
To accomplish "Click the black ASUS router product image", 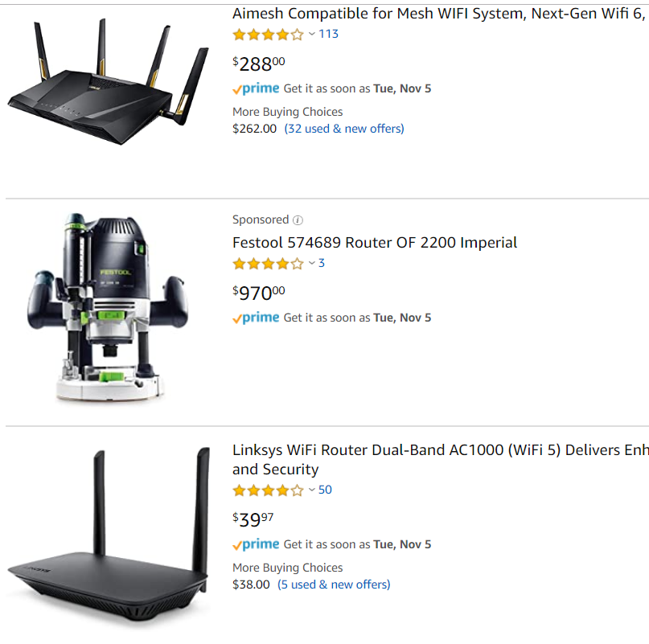I will 108,81.
